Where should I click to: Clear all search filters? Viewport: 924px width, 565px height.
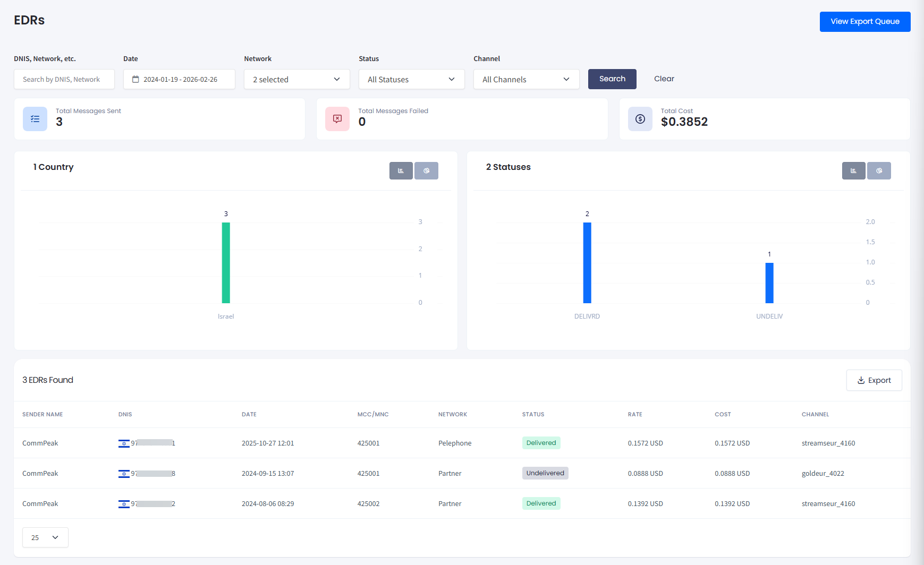[x=664, y=79]
